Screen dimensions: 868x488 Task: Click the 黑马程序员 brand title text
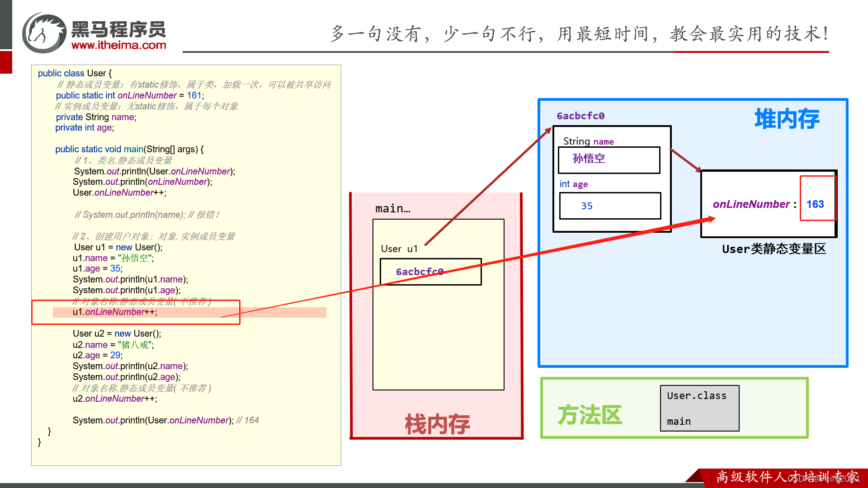[118, 30]
